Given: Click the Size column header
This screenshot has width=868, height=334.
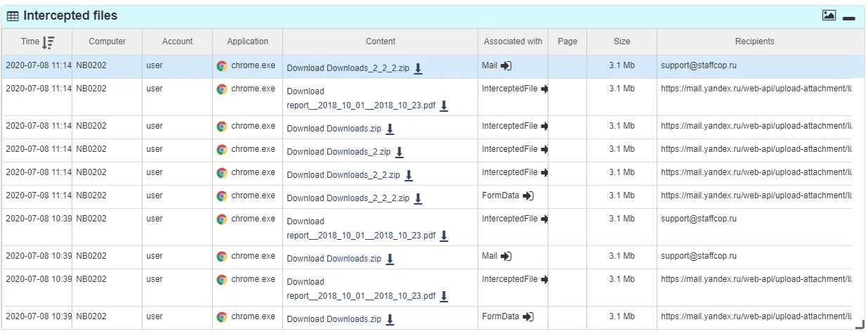Looking at the screenshot, I should pos(622,41).
